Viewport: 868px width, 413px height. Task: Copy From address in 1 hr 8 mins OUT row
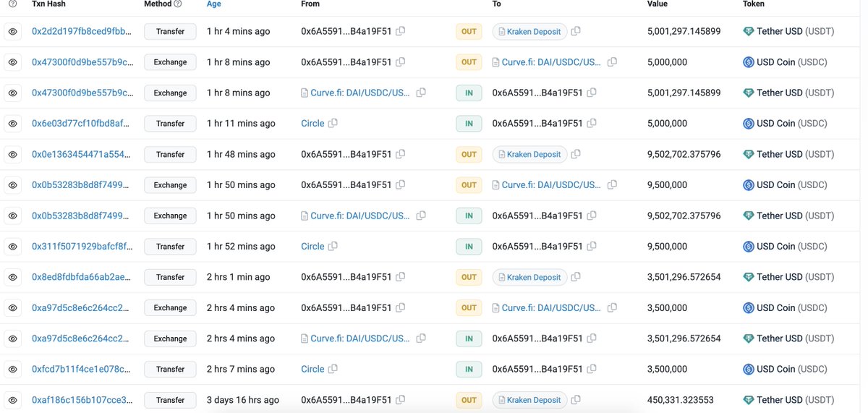[x=400, y=62]
